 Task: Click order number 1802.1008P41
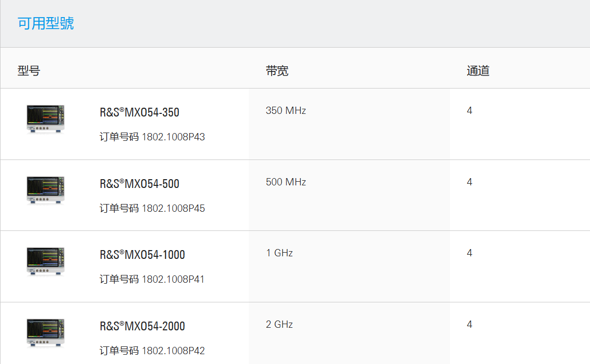[173, 280]
